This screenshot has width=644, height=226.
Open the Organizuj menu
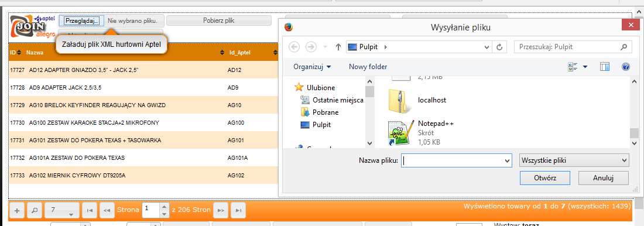pyautogui.click(x=312, y=67)
